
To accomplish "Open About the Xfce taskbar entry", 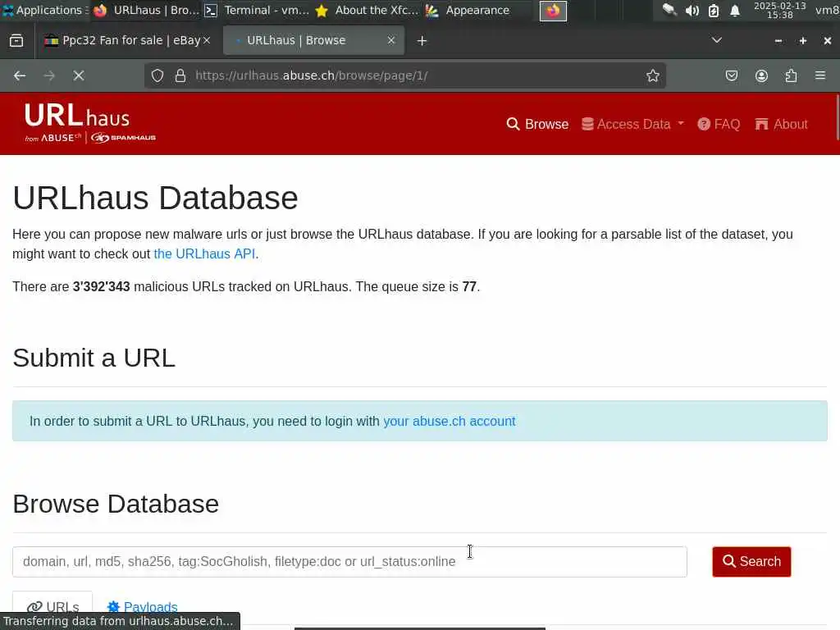I will 367,10.
